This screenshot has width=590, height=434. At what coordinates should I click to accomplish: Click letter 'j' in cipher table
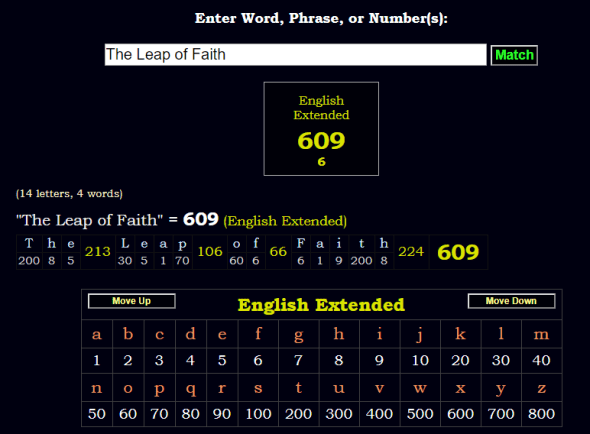coord(420,335)
